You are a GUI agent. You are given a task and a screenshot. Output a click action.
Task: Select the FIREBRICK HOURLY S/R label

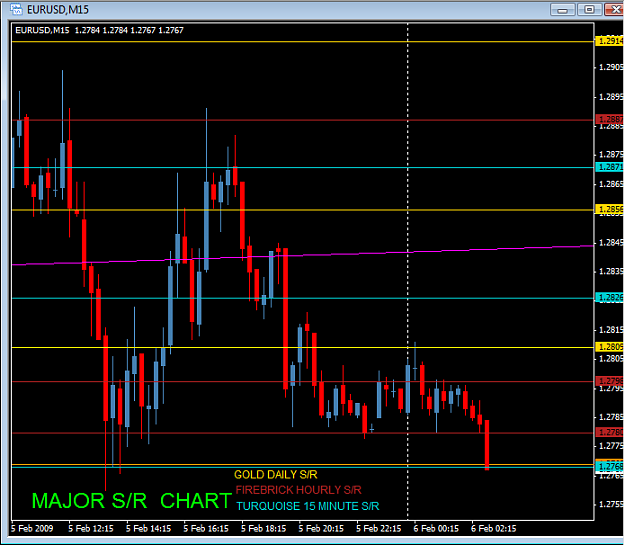pos(299,490)
